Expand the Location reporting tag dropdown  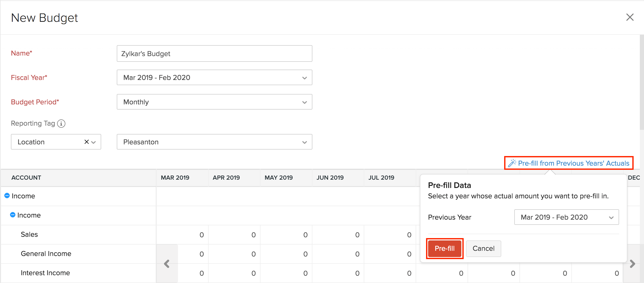click(94, 142)
